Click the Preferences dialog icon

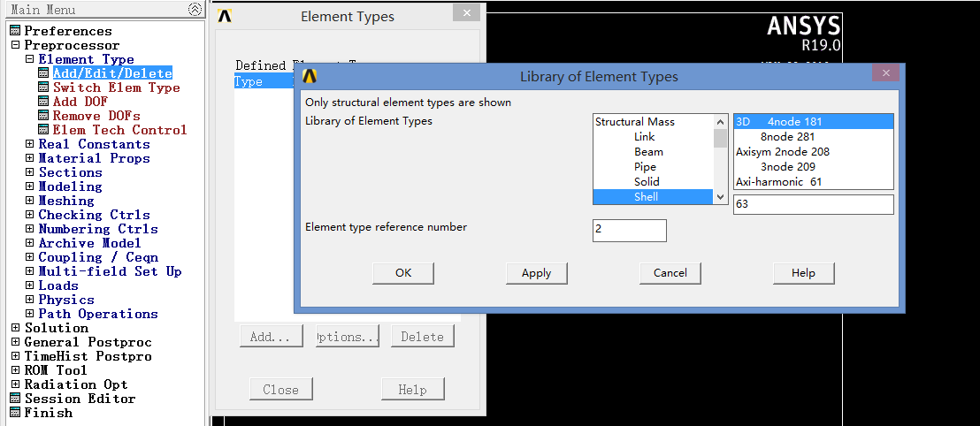pyautogui.click(x=15, y=31)
